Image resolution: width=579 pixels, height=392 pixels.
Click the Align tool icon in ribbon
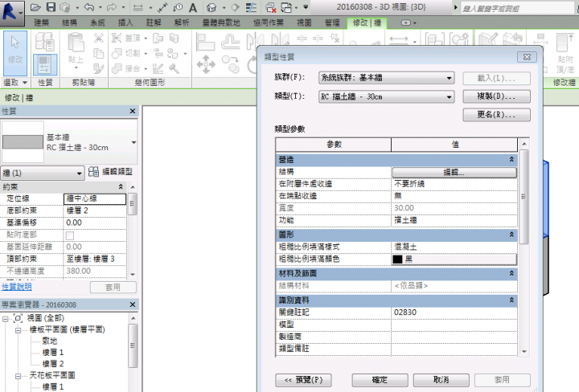205,42
